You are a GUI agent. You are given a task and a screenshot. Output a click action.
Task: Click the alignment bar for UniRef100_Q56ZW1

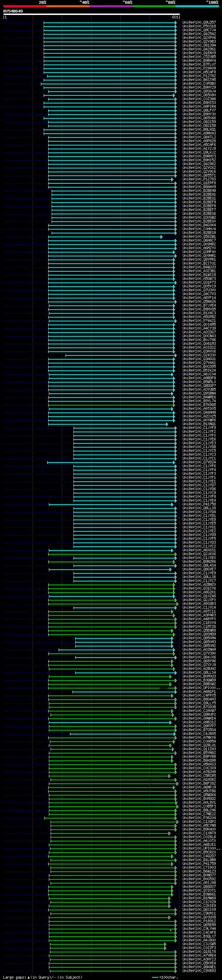pos(105,237)
